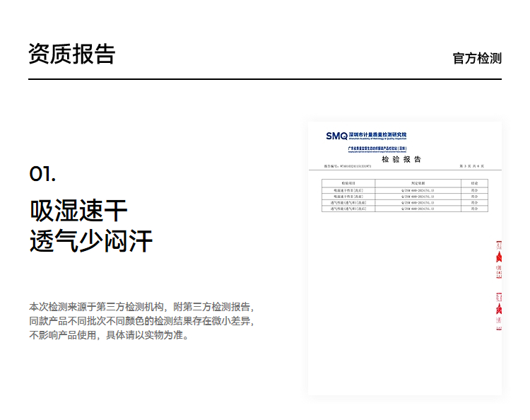530x420 pixels.
Task: Select the last 透气性能 table row
Action: 404,209
